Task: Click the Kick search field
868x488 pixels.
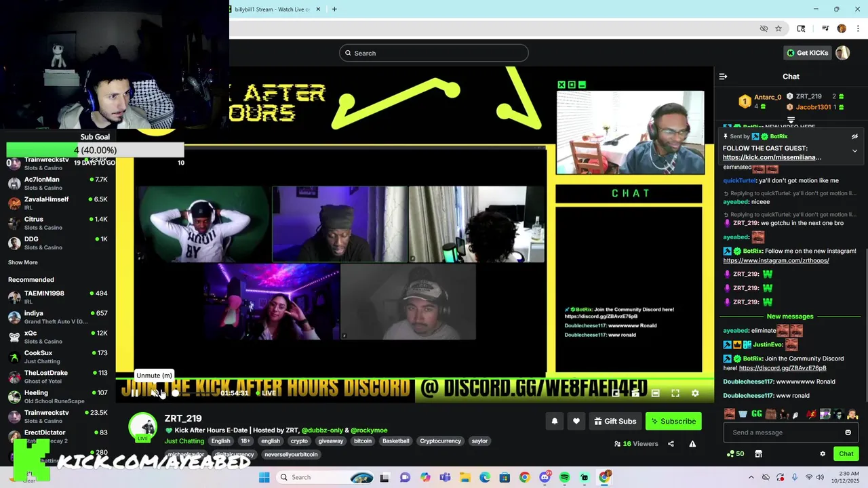Action: point(434,53)
